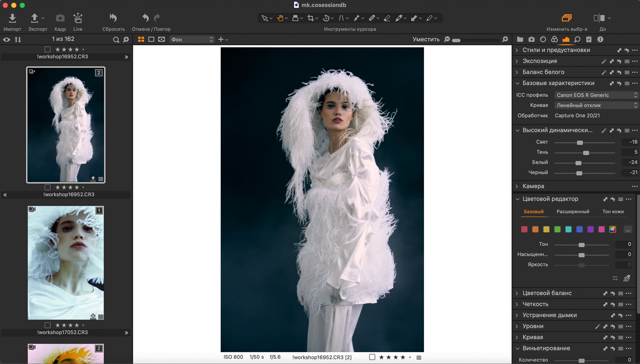640x364 pixels.
Task: Click the Import icon
Action: coord(12,18)
